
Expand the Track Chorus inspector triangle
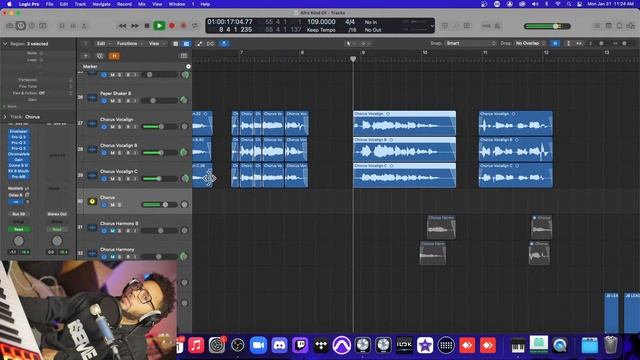tap(5, 117)
